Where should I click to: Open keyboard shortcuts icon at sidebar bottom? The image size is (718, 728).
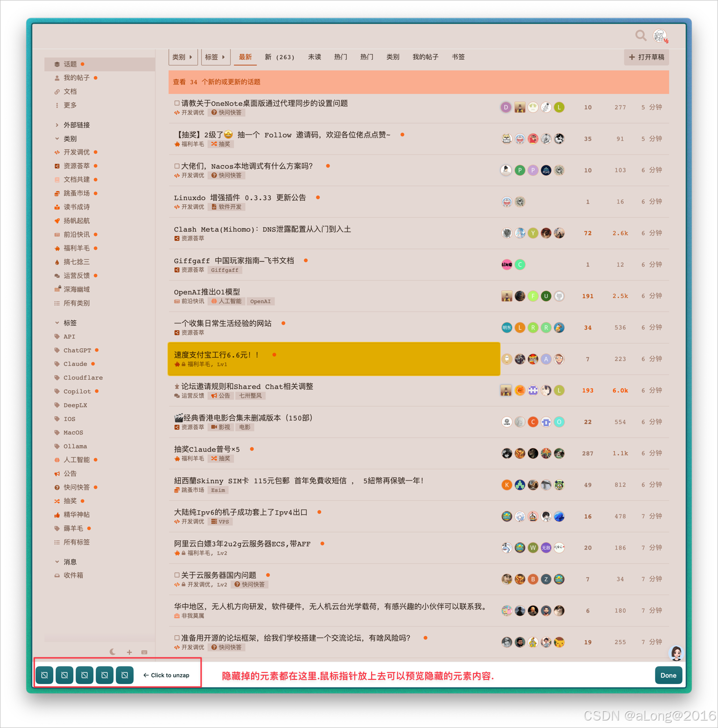[144, 652]
